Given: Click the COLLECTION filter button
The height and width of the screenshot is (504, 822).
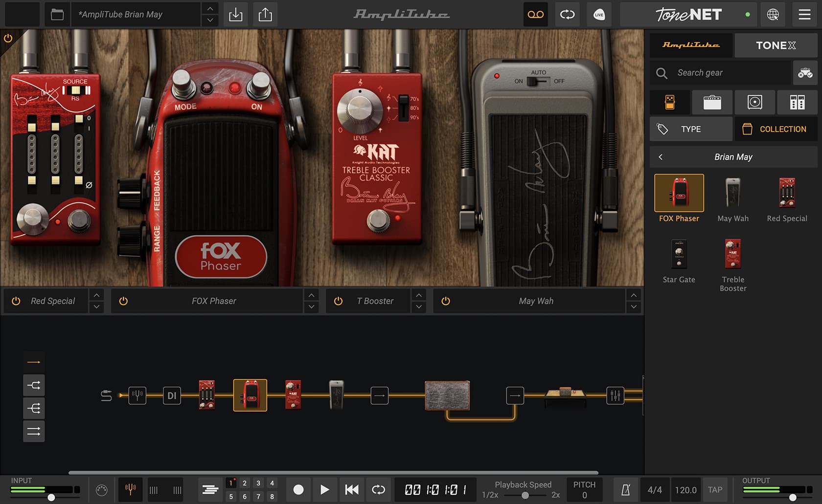Looking at the screenshot, I should coord(775,129).
